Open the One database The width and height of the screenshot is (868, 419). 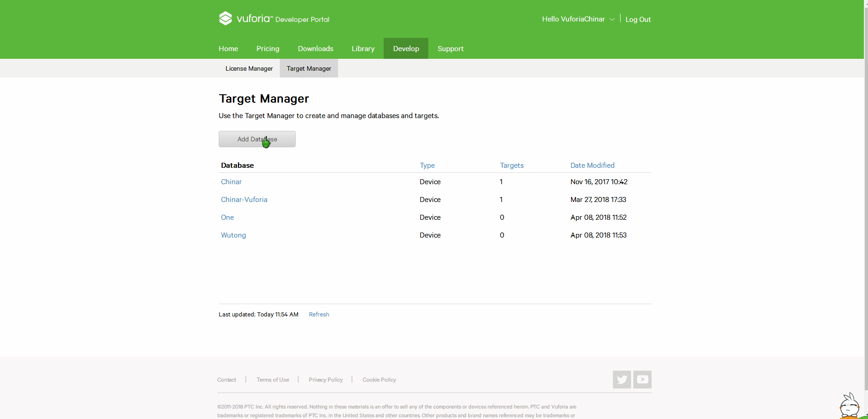pyautogui.click(x=227, y=217)
